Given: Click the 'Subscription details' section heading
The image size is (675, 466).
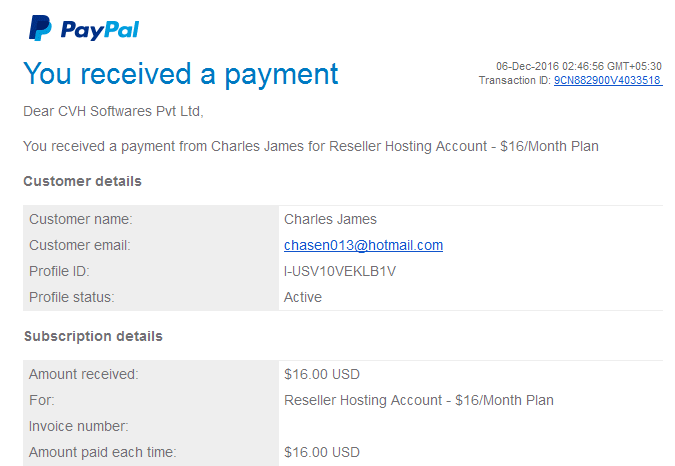Looking at the screenshot, I should point(93,336).
